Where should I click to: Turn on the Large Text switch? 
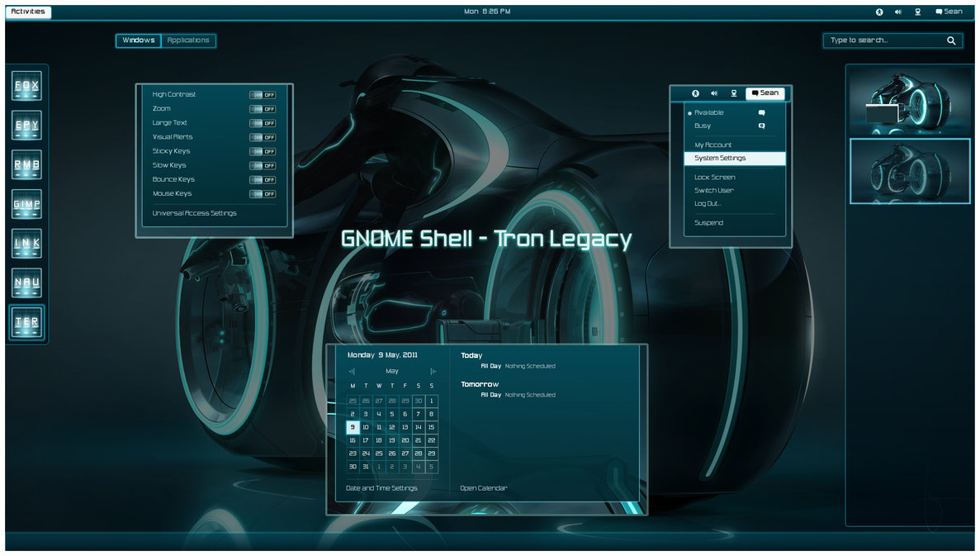[x=263, y=123]
